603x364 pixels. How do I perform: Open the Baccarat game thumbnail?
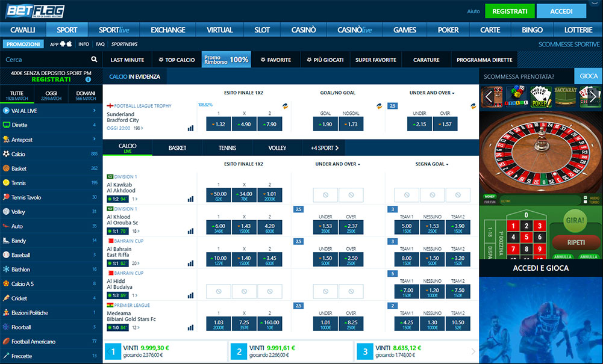[565, 96]
